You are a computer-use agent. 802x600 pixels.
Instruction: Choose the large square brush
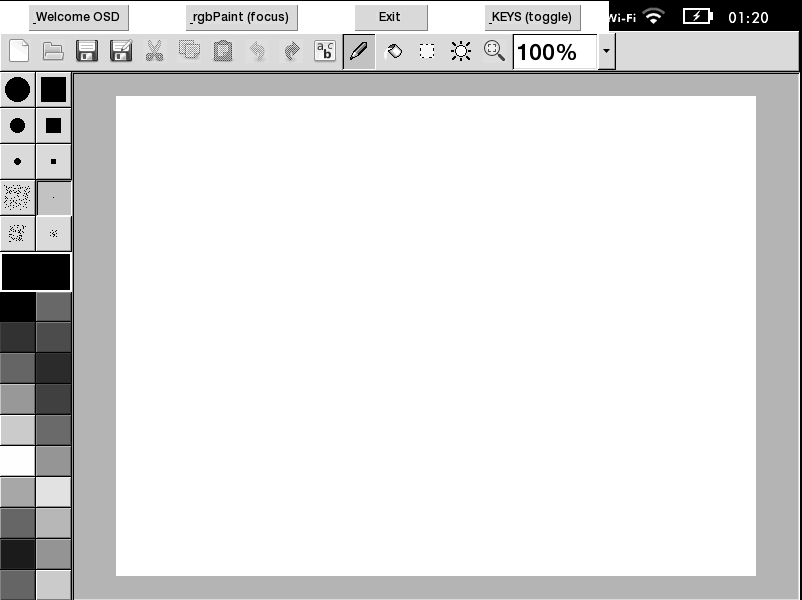[x=54, y=90]
